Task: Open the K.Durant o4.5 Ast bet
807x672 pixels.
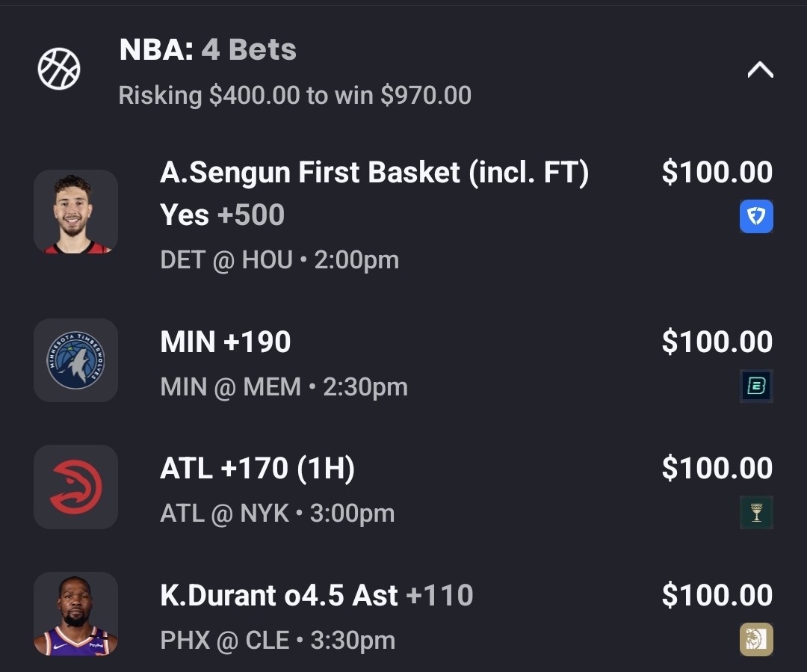Action: (316, 596)
